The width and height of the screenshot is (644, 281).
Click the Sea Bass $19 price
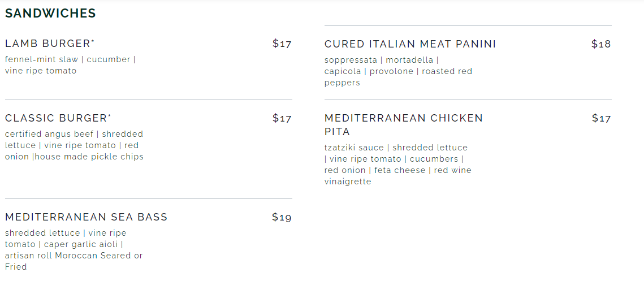click(x=282, y=217)
